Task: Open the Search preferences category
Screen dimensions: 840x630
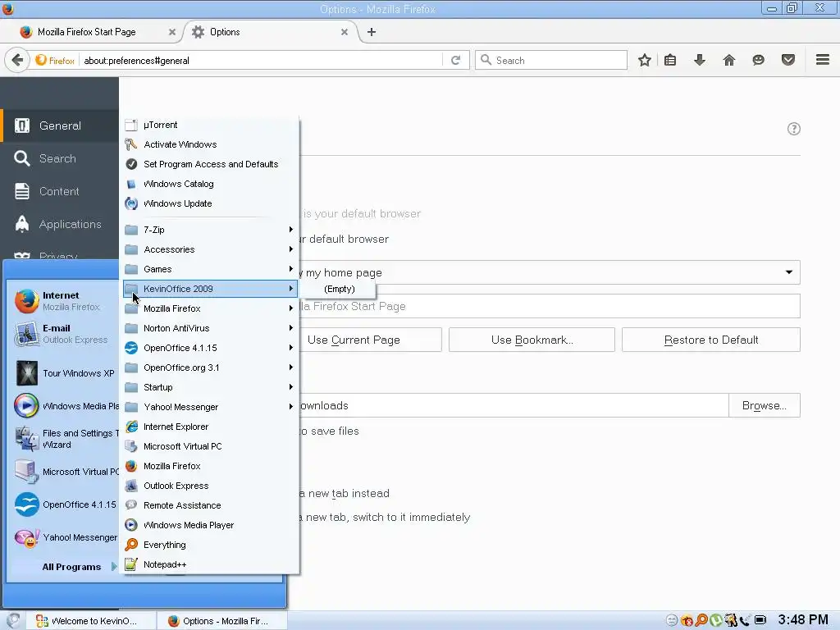Action: pyautogui.click(x=59, y=158)
